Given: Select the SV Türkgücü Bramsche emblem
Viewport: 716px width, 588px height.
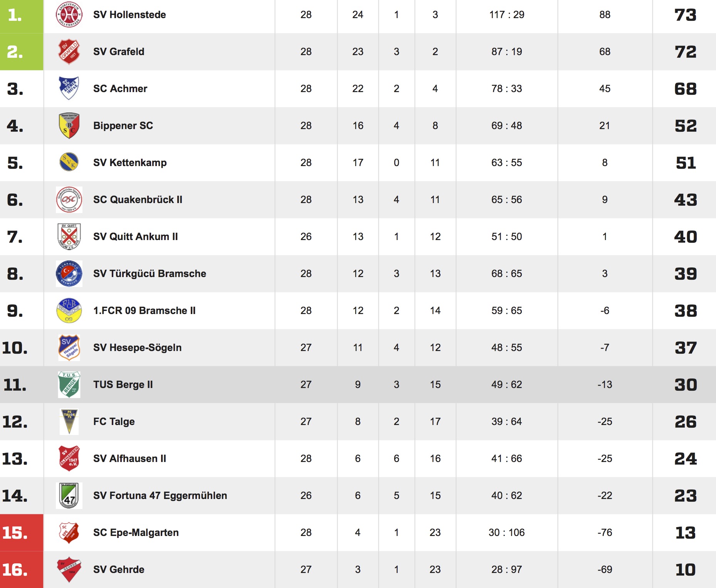Looking at the screenshot, I should pyautogui.click(x=69, y=274).
